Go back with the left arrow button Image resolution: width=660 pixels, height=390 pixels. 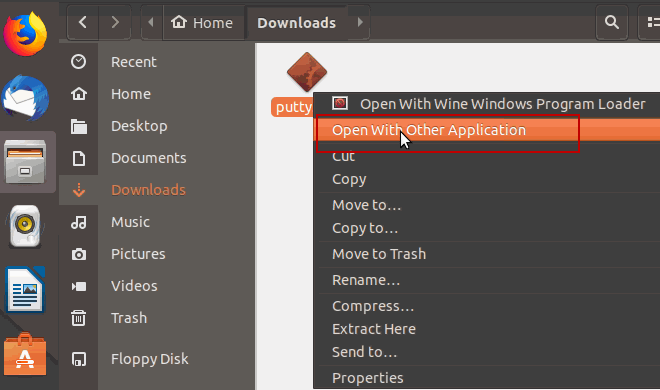[x=82, y=22]
